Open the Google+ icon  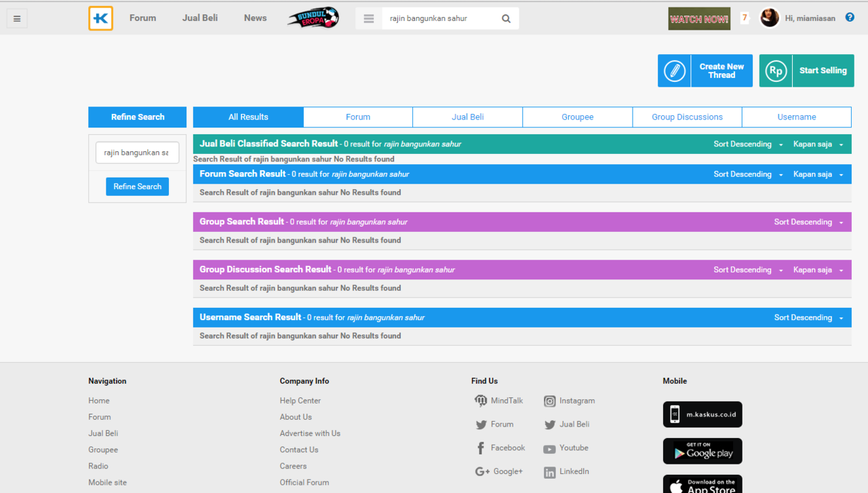tap(482, 472)
